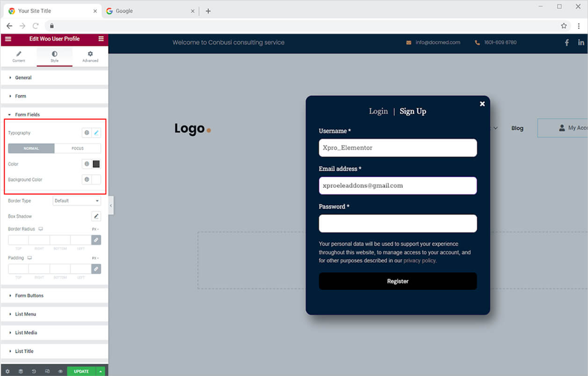This screenshot has width=588, height=376.
Task: Select the Focus state tab
Action: point(78,148)
